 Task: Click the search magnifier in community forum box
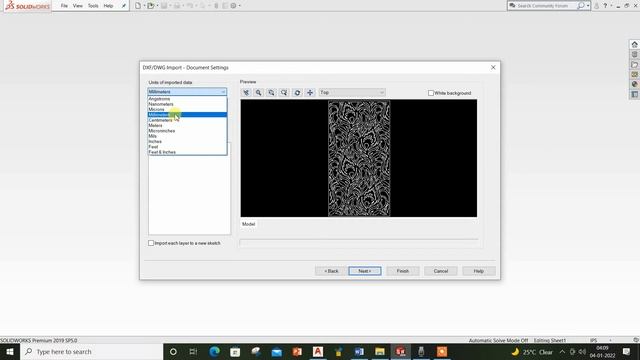pyautogui.click(x=580, y=6)
